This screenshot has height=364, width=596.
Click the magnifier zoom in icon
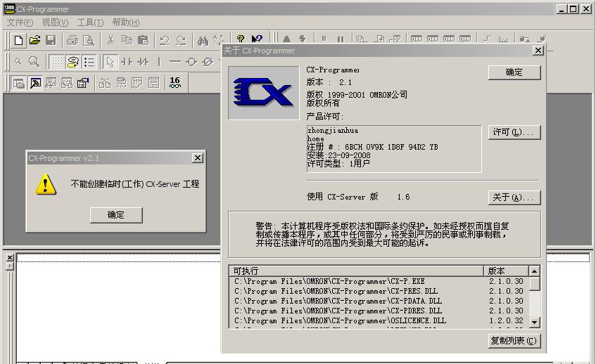pyautogui.click(x=33, y=62)
